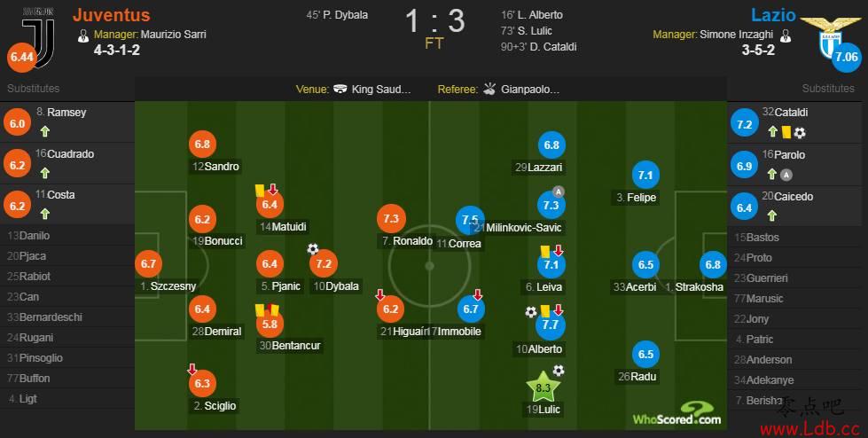Click the red sub-off arrow above Immobile
The width and height of the screenshot is (868, 438).
(x=478, y=294)
